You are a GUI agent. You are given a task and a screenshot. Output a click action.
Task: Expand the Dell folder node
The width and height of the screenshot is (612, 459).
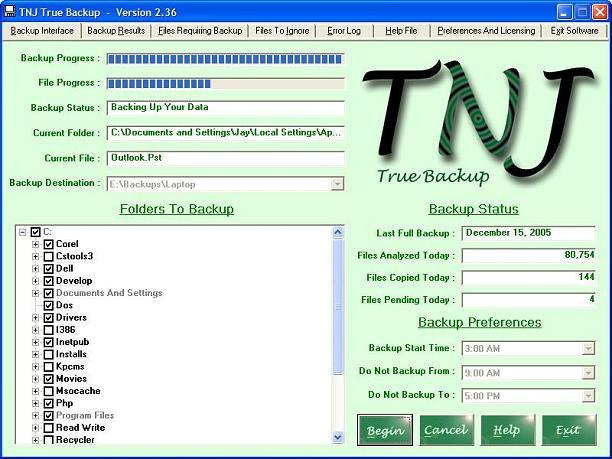(x=36, y=269)
